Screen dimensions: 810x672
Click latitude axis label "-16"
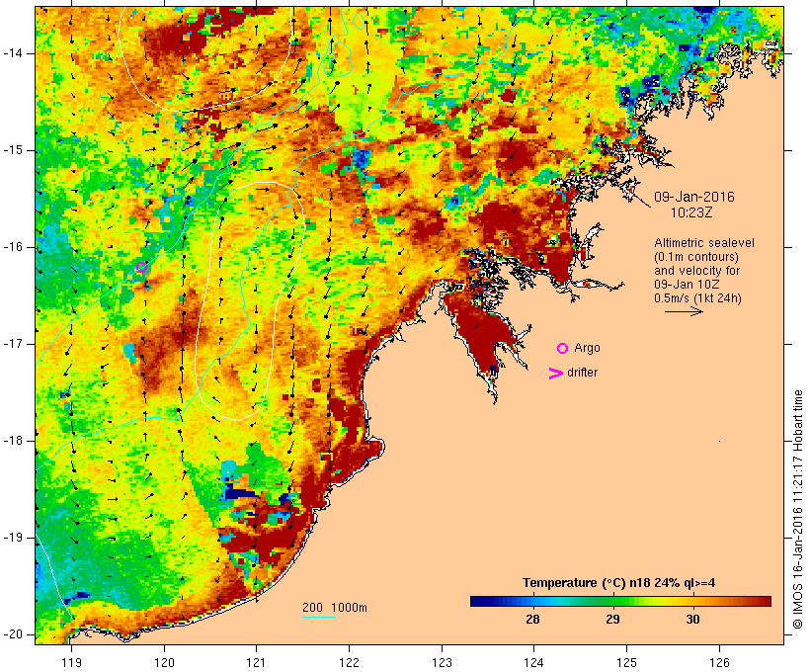click(13, 247)
